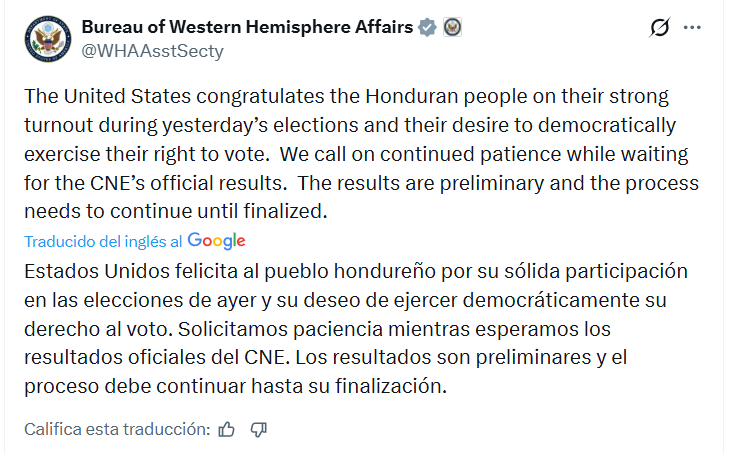737x454 pixels.
Task: Open the Bureau's profile avatar seal
Action: point(46,39)
